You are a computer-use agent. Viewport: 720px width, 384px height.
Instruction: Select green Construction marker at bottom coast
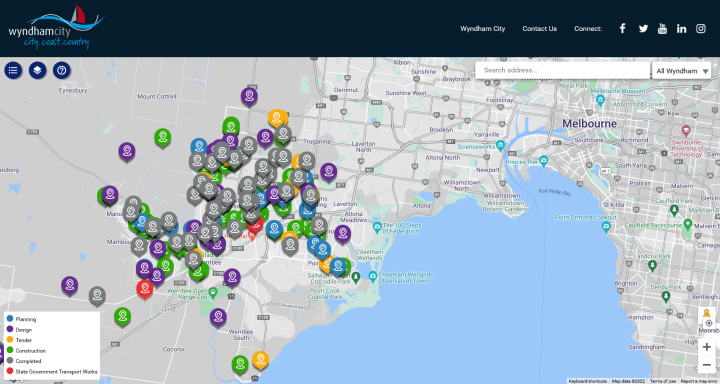pyautogui.click(x=240, y=364)
